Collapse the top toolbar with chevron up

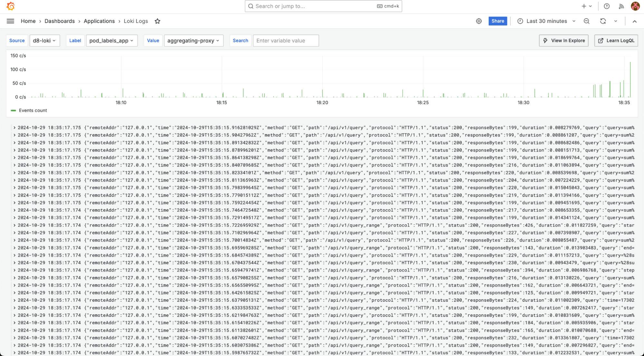pyautogui.click(x=634, y=21)
